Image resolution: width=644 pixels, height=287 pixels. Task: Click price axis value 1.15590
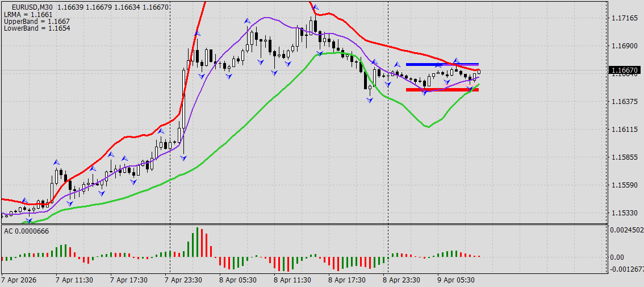click(624, 185)
